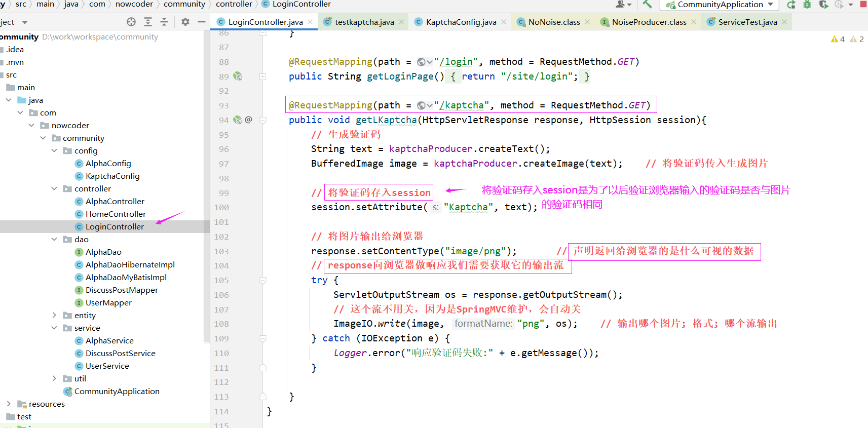
Task: Collapse the config package
Action: [54, 150]
